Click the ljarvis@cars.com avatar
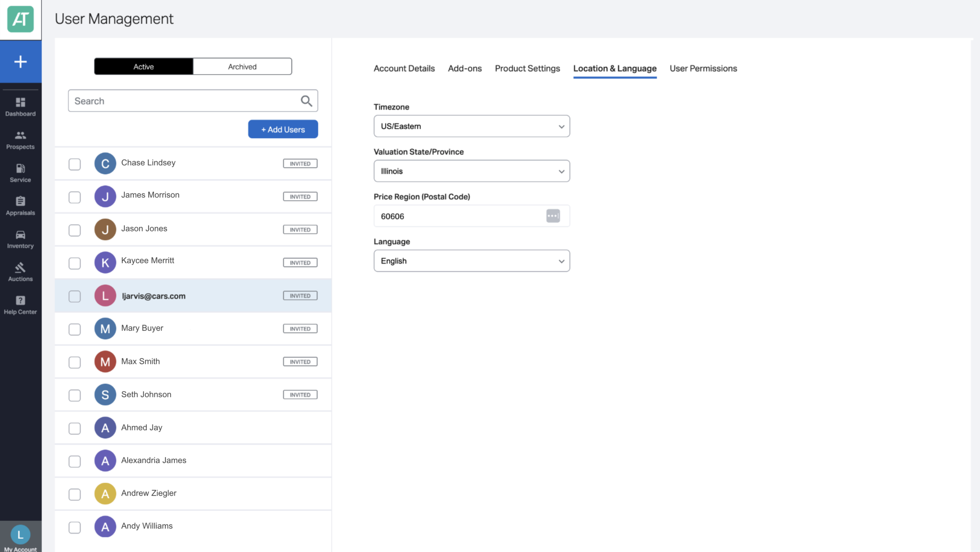 click(105, 296)
